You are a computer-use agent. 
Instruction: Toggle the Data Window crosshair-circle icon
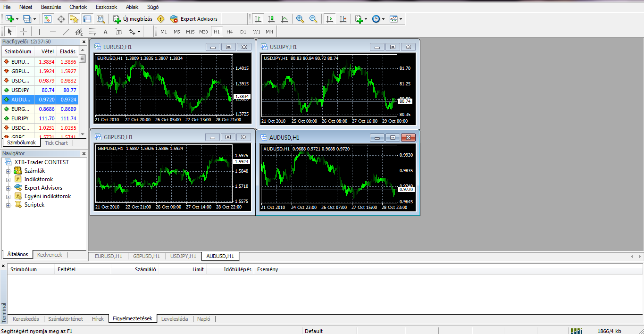point(61,19)
